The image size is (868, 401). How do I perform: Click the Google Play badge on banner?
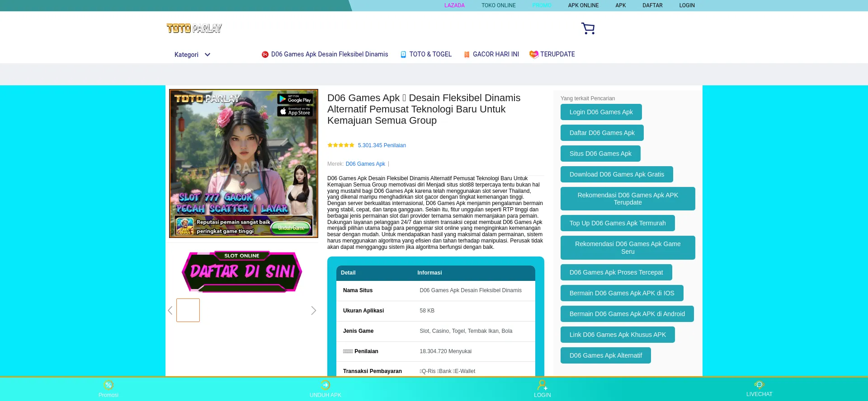pyautogui.click(x=295, y=99)
